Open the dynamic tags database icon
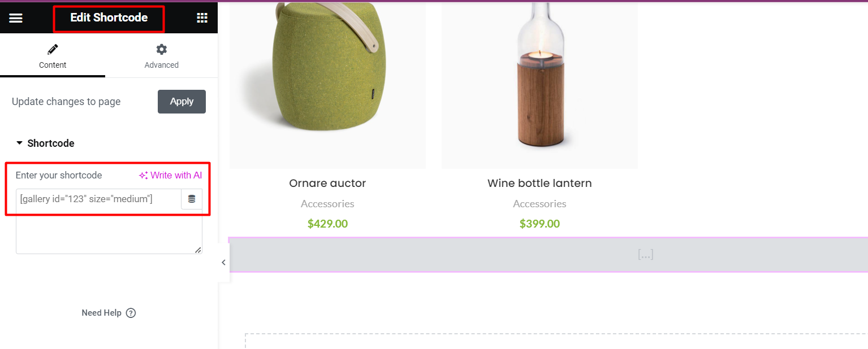868x349 pixels. point(192,199)
